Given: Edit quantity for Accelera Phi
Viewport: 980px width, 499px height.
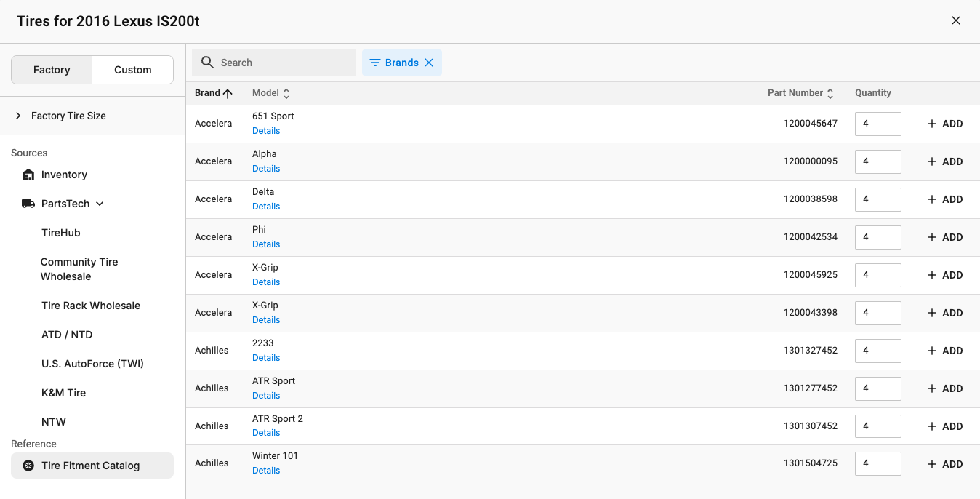Looking at the screenshot, I should [x=878, y=237].
